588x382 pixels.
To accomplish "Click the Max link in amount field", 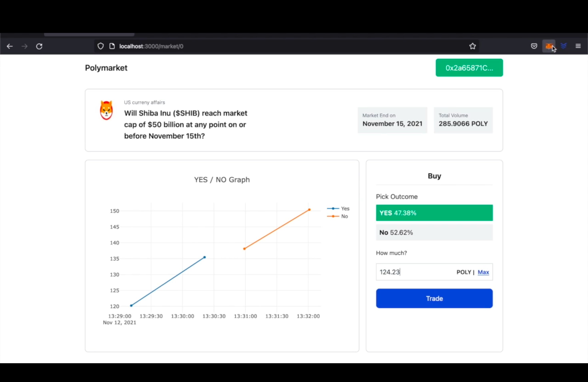I will [x=483, y=272].
